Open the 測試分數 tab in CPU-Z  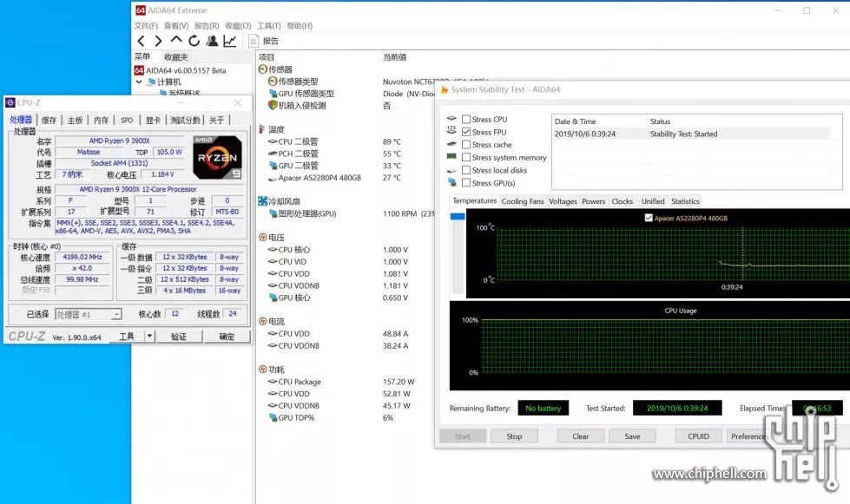(x=186, y=121)
